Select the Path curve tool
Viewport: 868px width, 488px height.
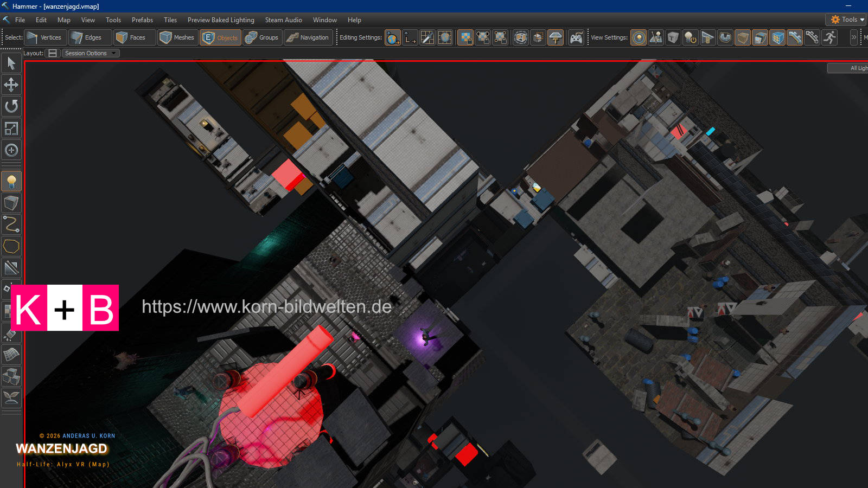11,224
